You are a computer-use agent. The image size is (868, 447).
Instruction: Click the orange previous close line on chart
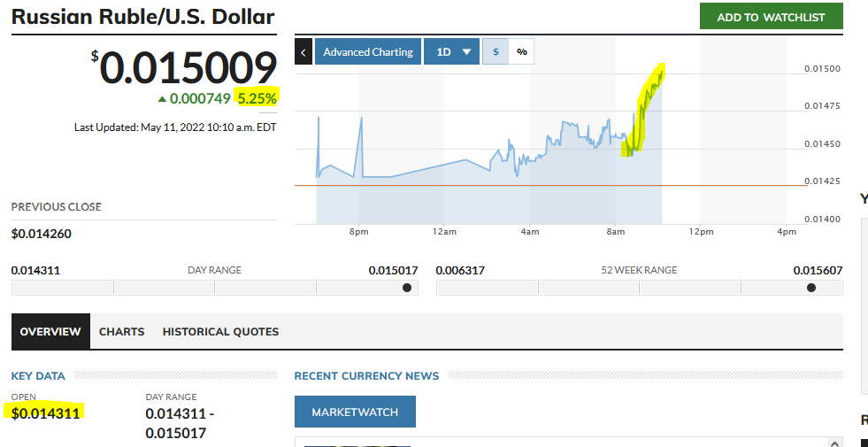551,186
